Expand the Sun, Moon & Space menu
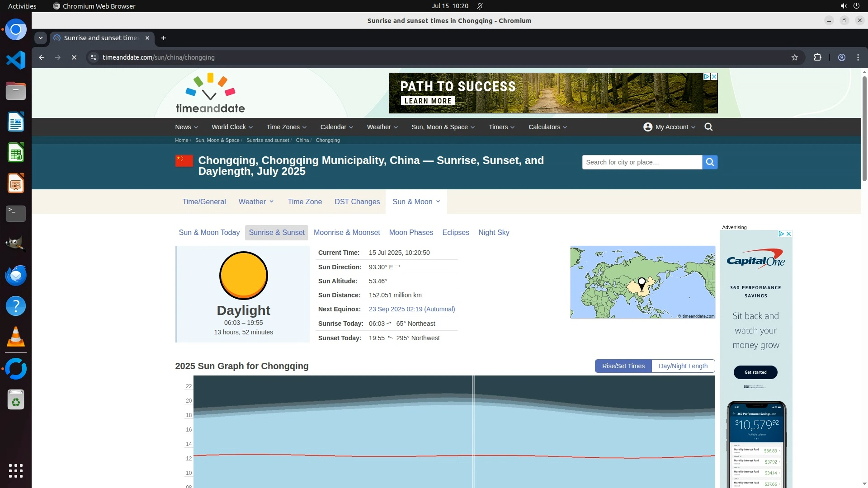This screenshot has height=488, width=868. coord(443,127)
